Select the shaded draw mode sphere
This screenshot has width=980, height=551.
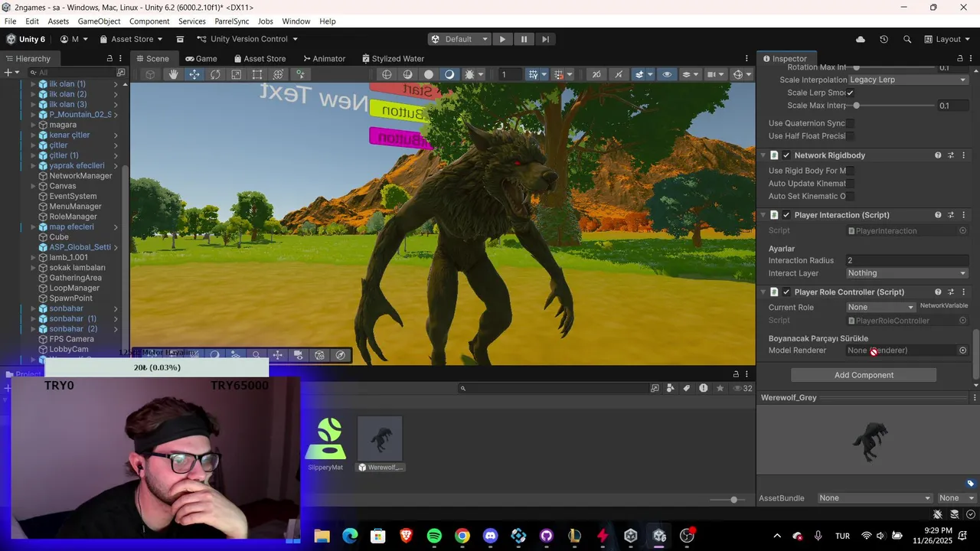pos(429,74)
